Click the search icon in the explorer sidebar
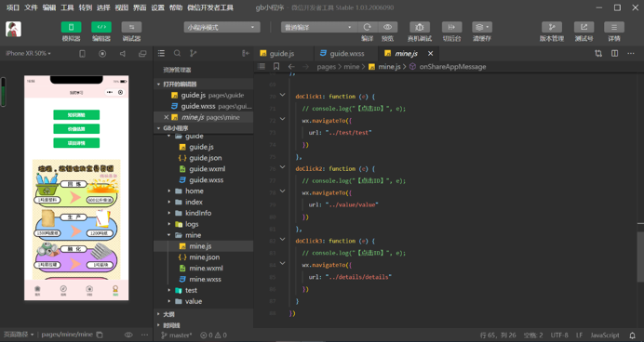Screen dimensions: 644x342 [177, 53]
